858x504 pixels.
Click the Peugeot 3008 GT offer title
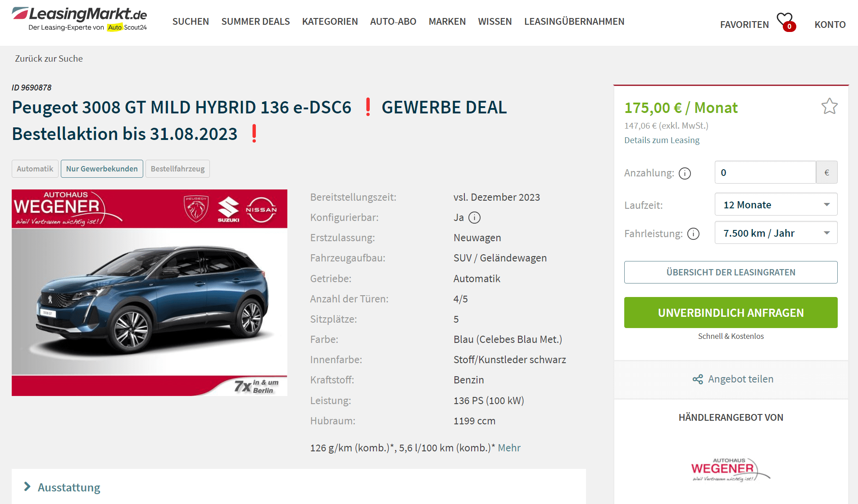(x=259, y=121)
